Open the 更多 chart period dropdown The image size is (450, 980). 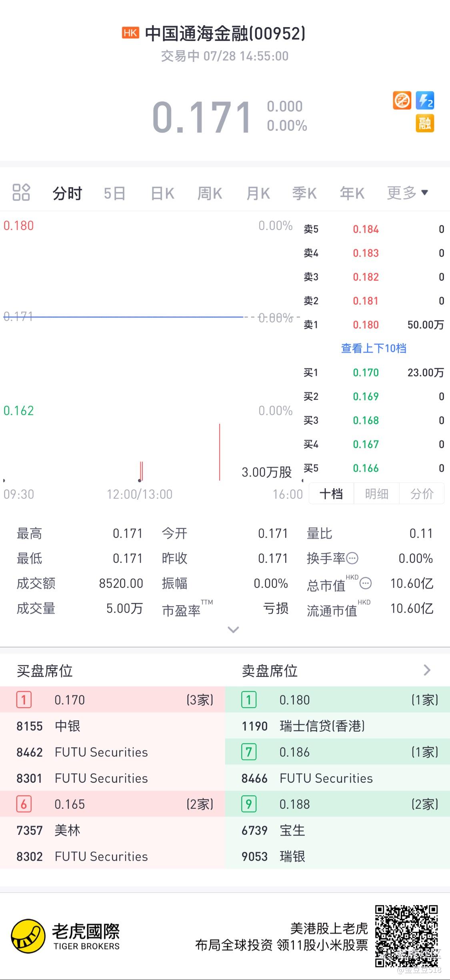[x=407, y=193]
